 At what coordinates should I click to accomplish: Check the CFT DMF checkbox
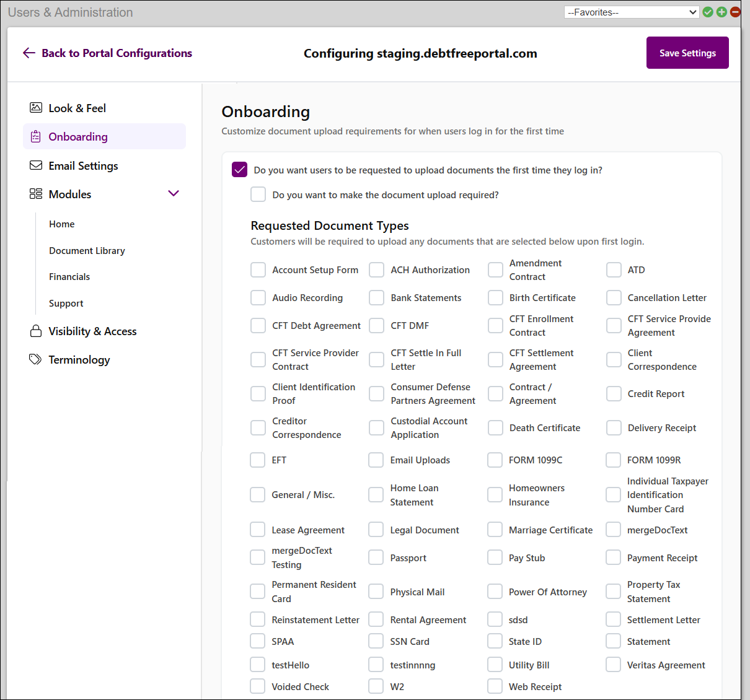377,326
